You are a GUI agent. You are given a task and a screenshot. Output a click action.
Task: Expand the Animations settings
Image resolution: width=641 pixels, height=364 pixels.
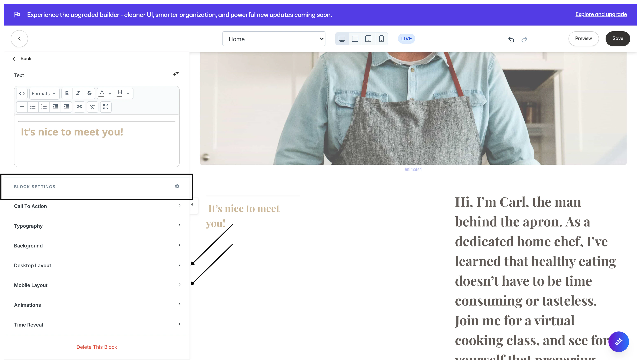coord(97,305)
